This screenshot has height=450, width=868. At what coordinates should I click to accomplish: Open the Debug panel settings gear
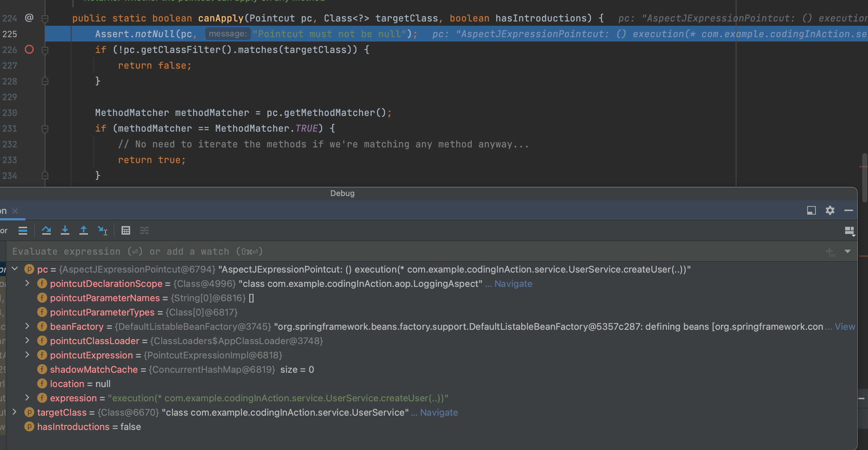pyautogui.click(x=830, y=210)
